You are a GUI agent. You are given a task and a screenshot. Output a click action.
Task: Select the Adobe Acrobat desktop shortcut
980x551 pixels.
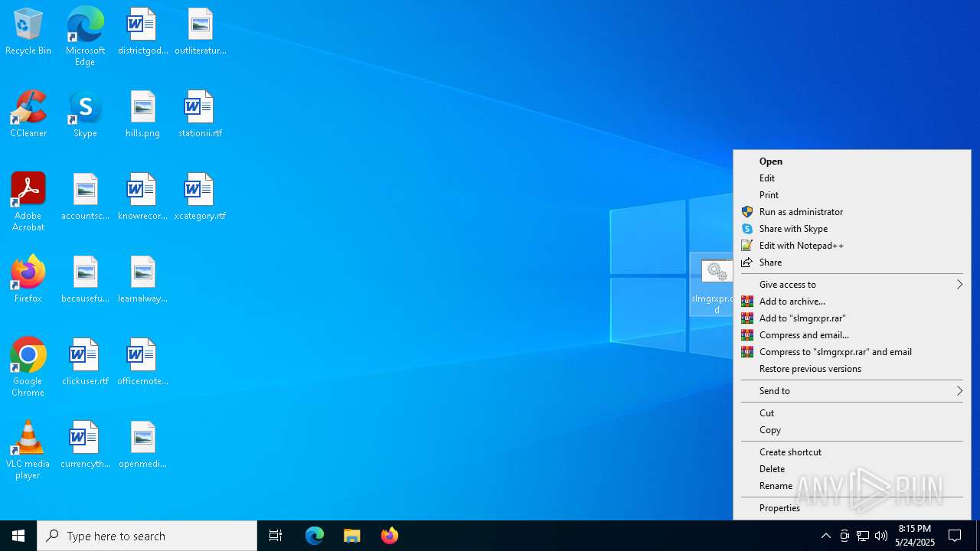pyautogui.click(x=28, y=202)
